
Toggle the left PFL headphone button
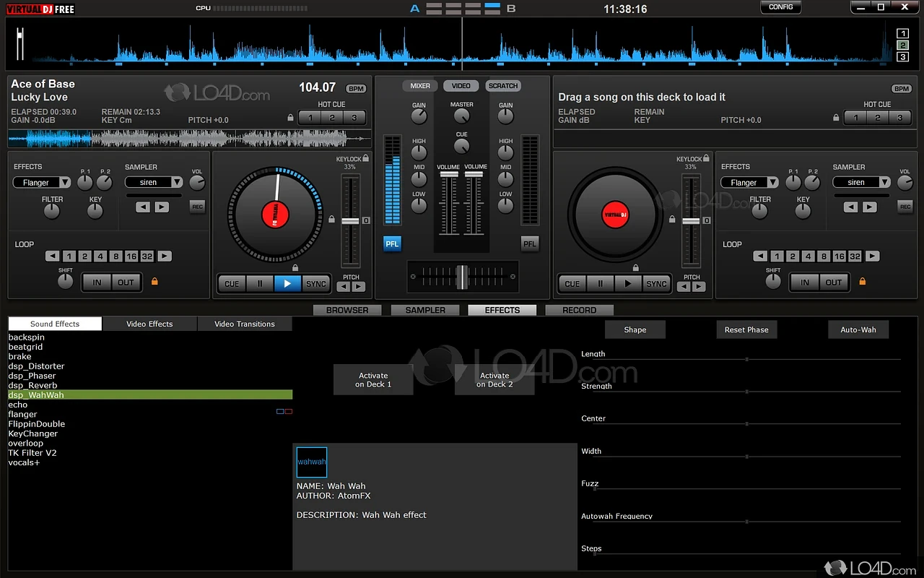point(392,244)
